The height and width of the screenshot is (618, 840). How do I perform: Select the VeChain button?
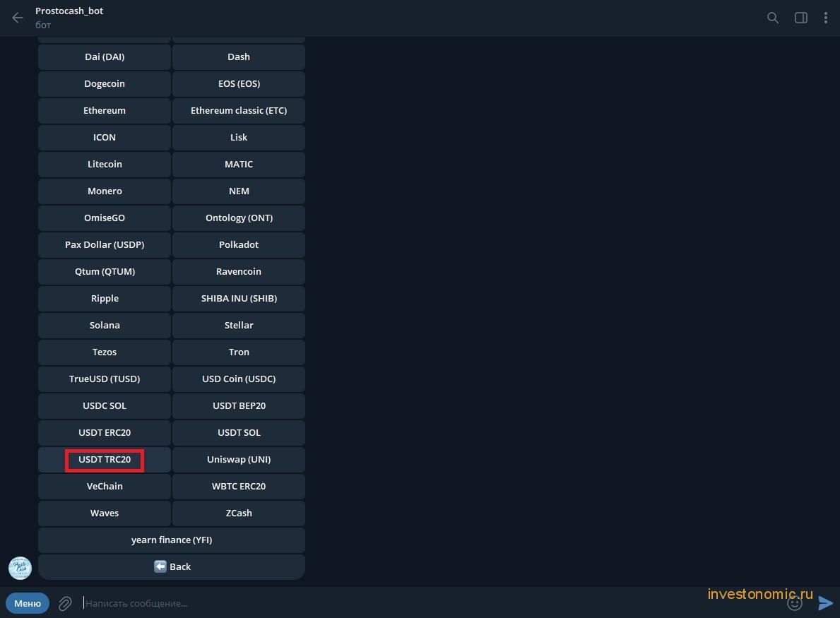pyautogui.click(x=105, y=486)
